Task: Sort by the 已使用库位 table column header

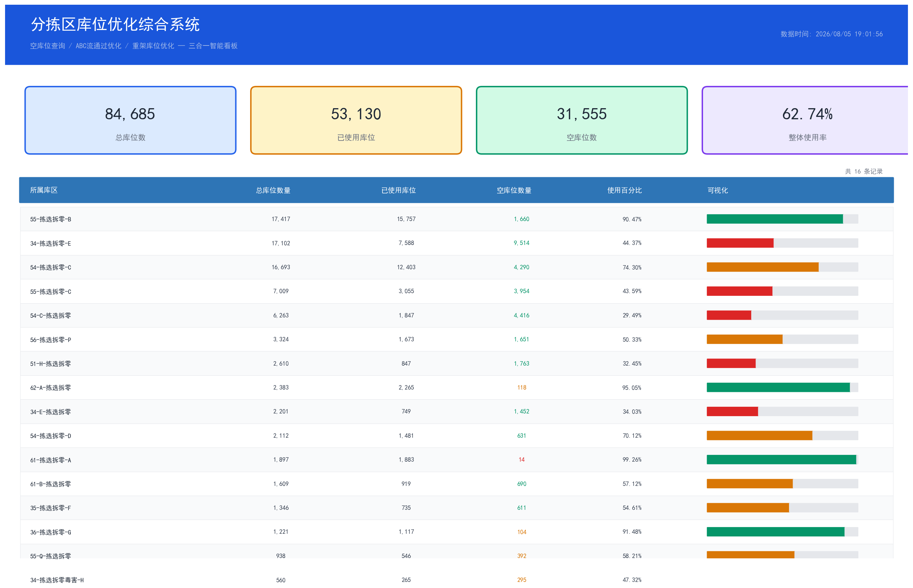Action: pyautogui.click(x=398, y=190)
